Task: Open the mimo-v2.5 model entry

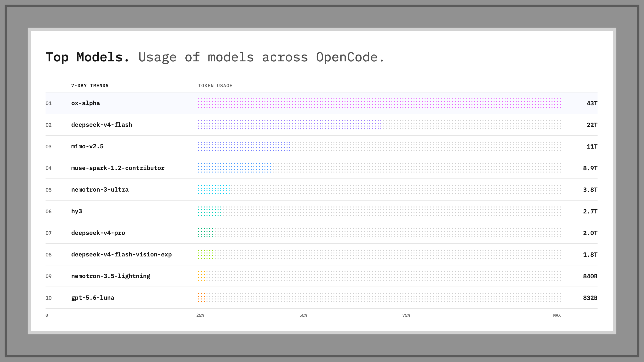Action: click(x=322, y=146)
